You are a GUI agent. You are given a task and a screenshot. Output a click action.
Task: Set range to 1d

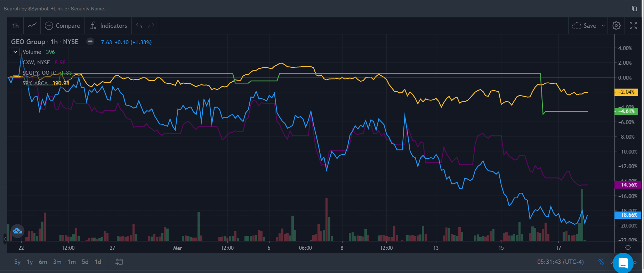tap(98, 262)
